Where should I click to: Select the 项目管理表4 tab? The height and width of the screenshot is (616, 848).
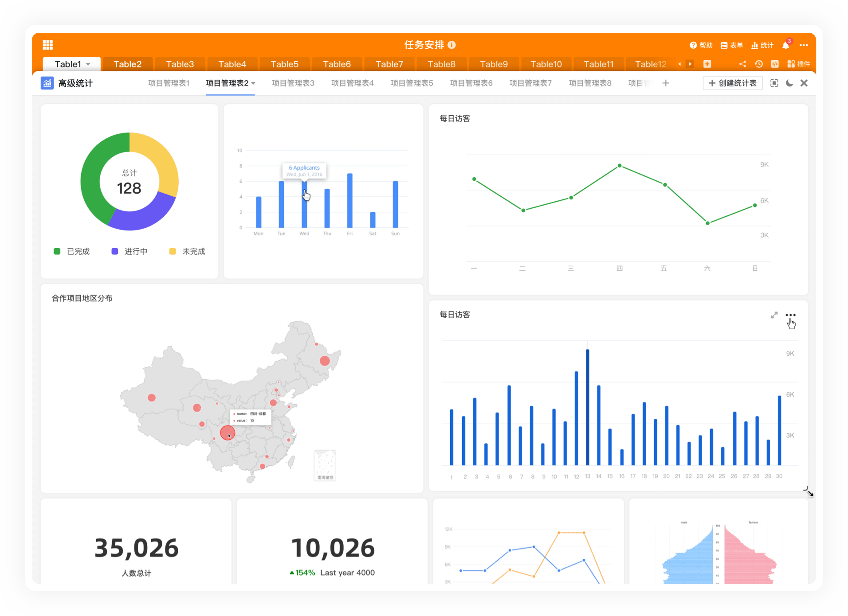352,83
